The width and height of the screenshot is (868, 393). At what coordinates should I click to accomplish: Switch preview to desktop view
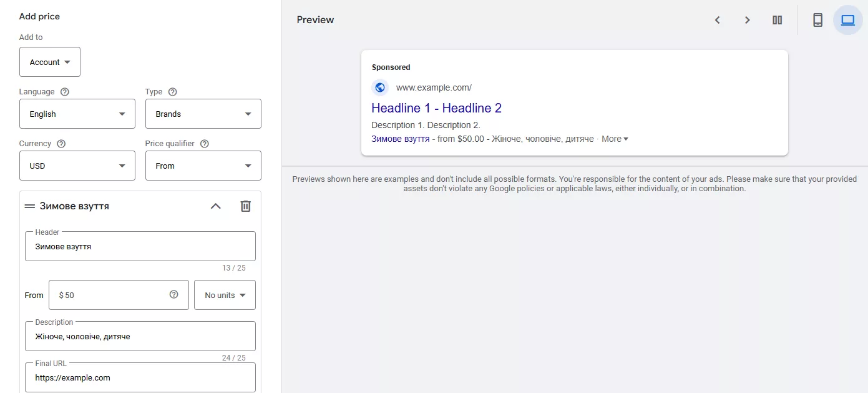(x=847, y=20)
